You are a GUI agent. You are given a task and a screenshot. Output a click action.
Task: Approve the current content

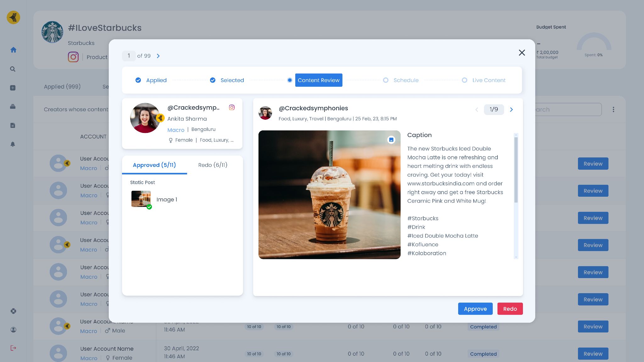(475, 309)
